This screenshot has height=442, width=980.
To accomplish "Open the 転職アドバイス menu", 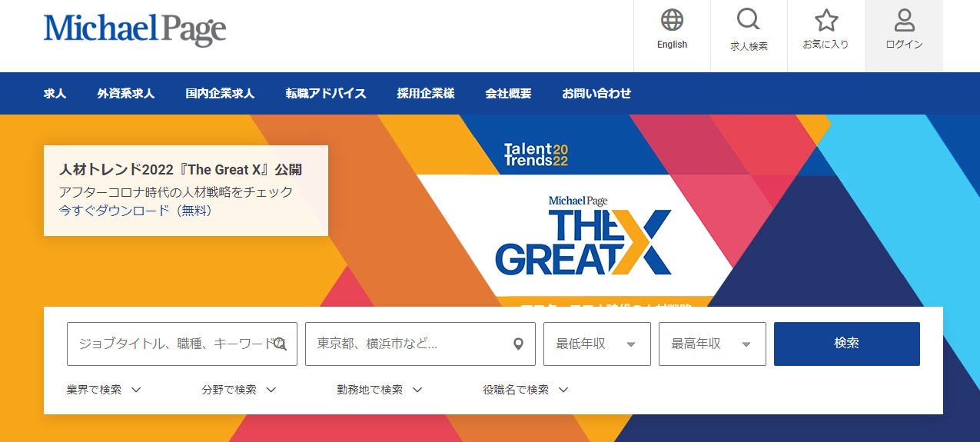I will (326, 94).
